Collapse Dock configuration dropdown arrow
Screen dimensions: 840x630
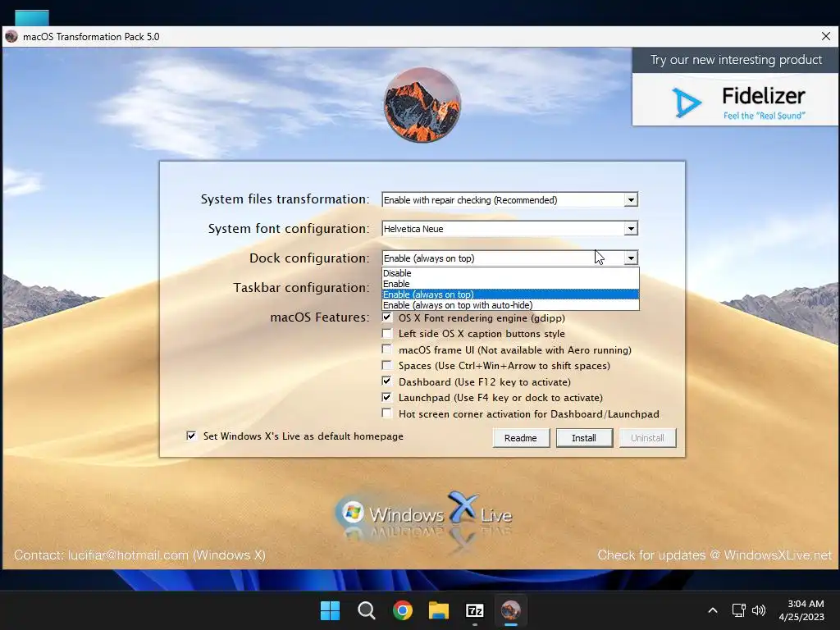(x=631, y=258)
